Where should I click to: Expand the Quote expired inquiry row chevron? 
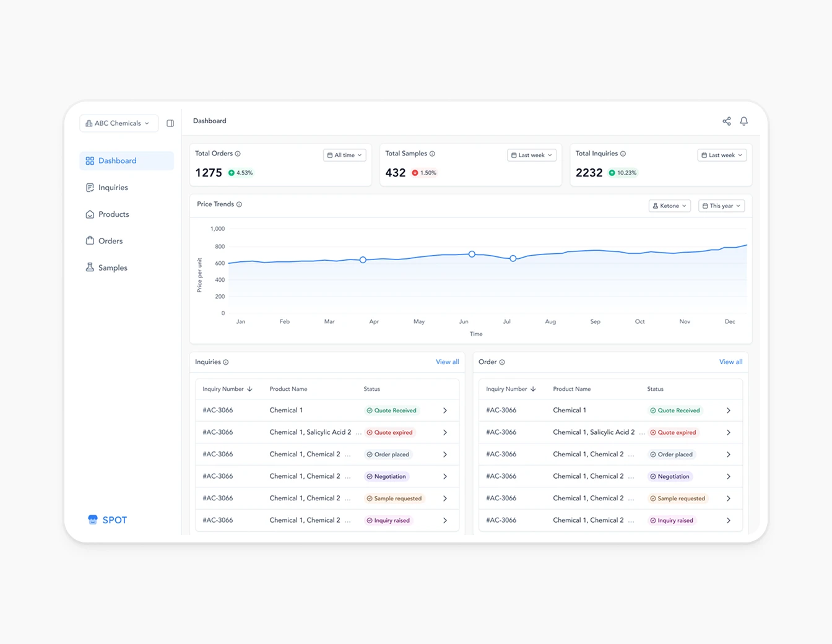point(444,432)
